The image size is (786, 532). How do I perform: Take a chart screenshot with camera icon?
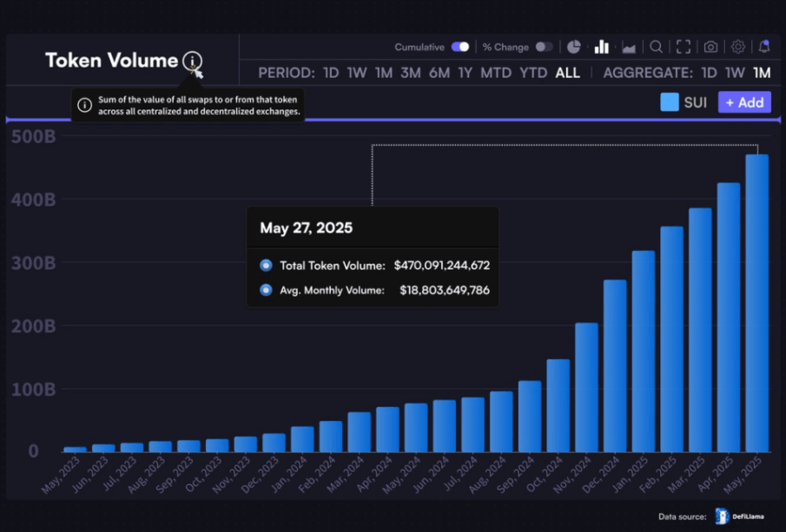(710, 47)
